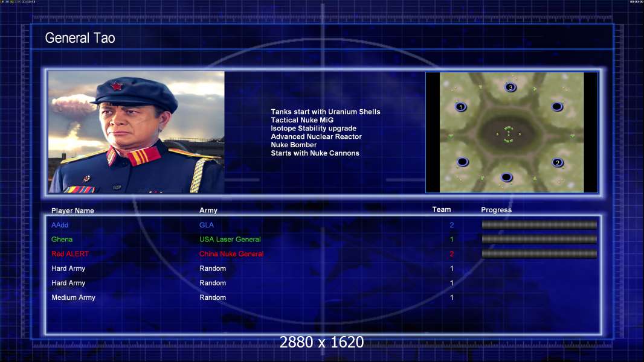Click Red ALERT progress bar
The image size is (644, 362).
pos(539,254)
